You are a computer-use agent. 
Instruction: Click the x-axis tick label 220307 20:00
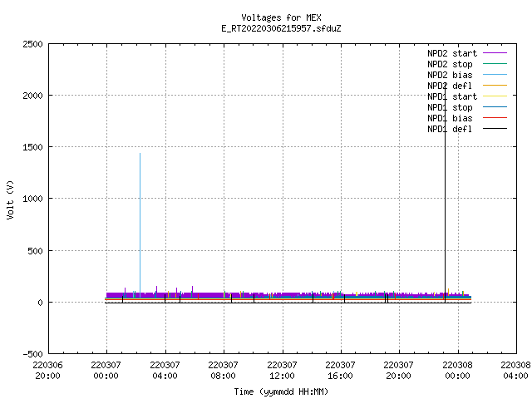point(398,371)
